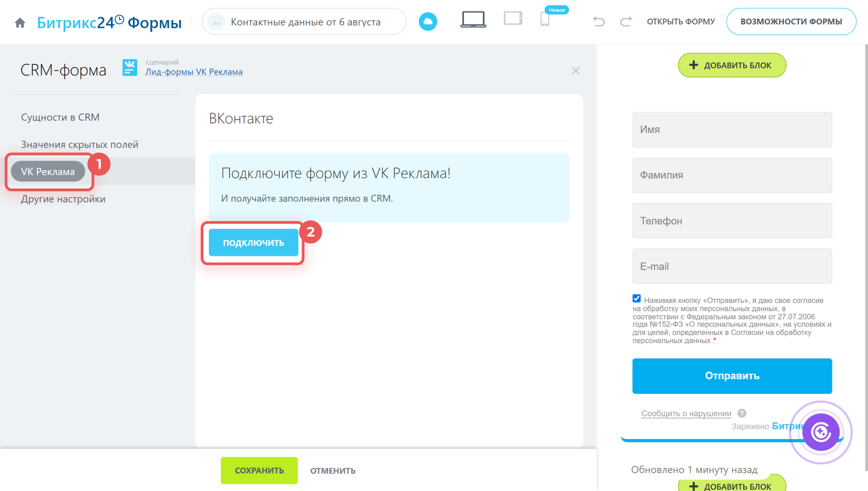Click ОТКРЫТЬ ФОРМУ
Viewport: 868px width, 491px height.
(x=681, y=22)
